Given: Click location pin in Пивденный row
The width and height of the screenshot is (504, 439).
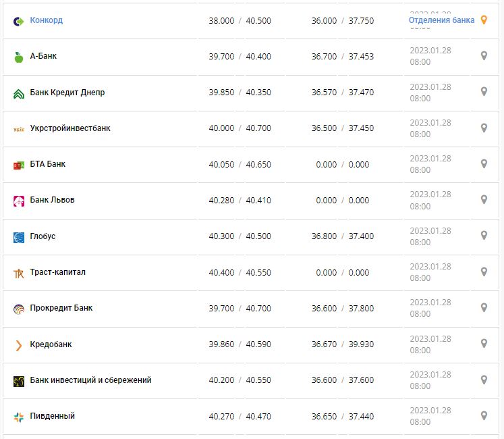Looking at the screenshot, I should point(484,415).
